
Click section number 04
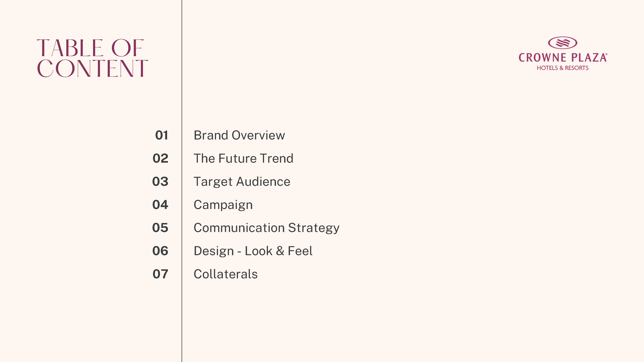coord(160,205)
